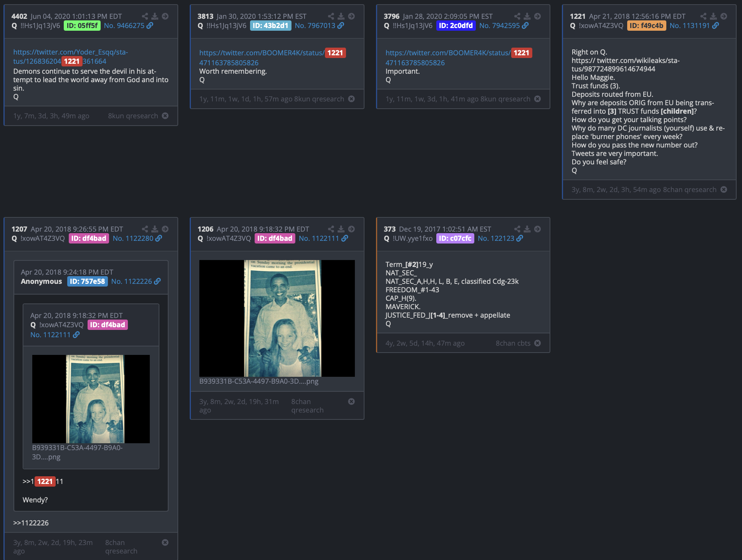The width and height of the screenshot is (742, 560).
Task: Open post number link No. 122123
Action: click(x=496, y=238)
